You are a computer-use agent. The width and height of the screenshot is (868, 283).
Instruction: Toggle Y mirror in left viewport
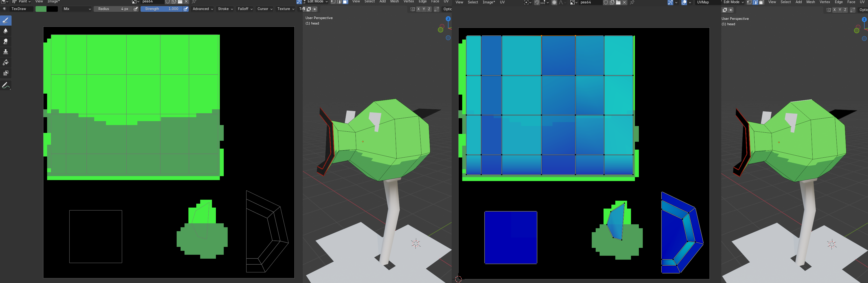coord(424,9)
